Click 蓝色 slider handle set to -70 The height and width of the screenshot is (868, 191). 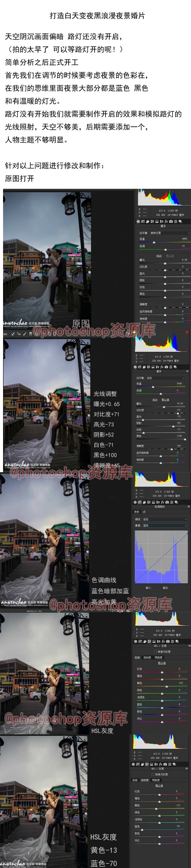coord(142,830)
